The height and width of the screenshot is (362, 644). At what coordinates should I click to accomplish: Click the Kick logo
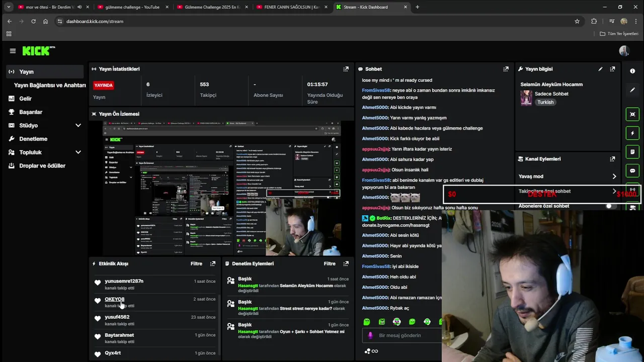coord(38,51)
